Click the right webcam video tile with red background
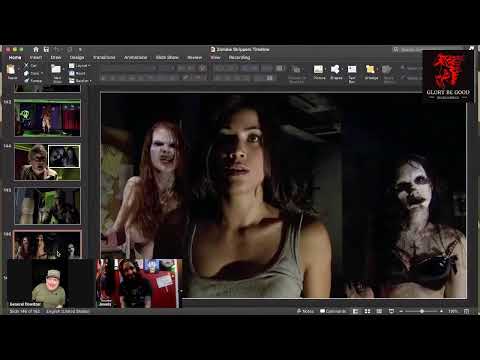This screenshot has height=360, width=480. click(138, 283)
